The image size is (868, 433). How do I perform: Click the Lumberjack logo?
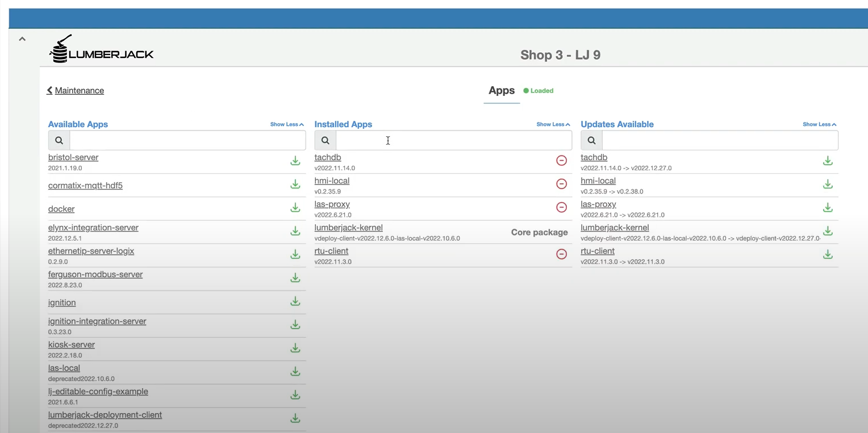101,49
